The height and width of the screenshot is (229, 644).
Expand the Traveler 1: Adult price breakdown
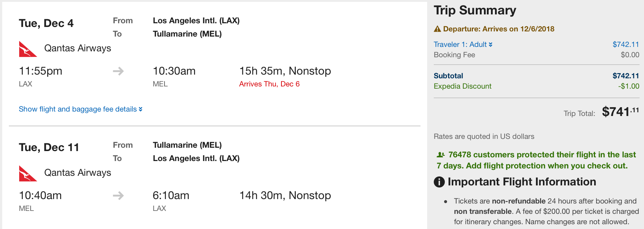[460, 44]
